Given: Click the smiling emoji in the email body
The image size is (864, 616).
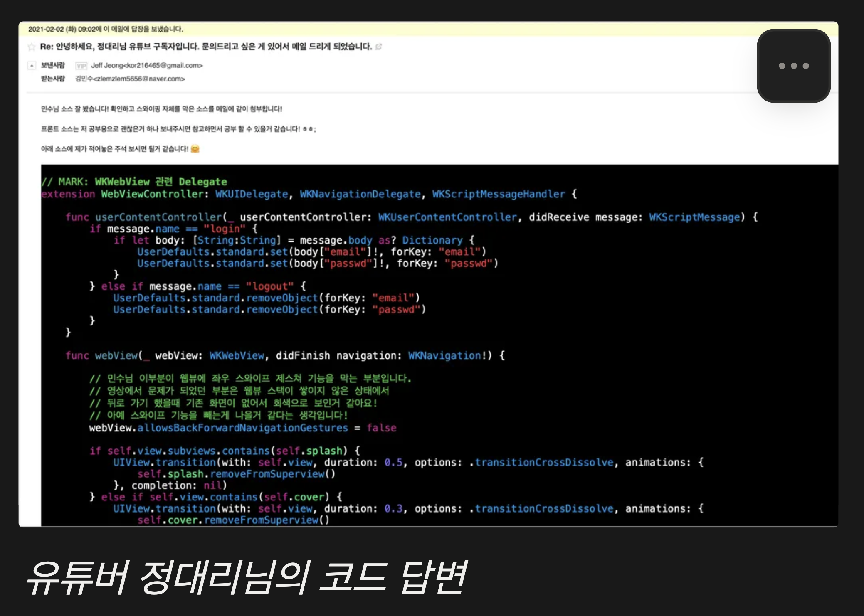Looking at the screenshot, I should pos(195,149).
